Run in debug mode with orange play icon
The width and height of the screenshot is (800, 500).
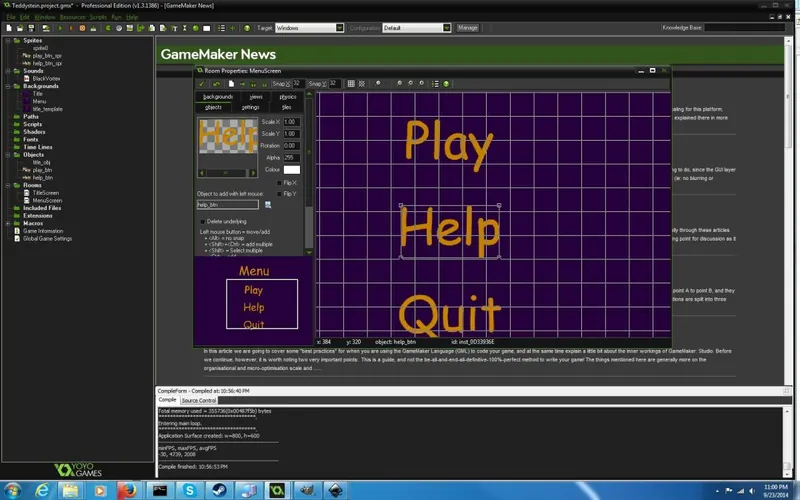tap(71, 28)
